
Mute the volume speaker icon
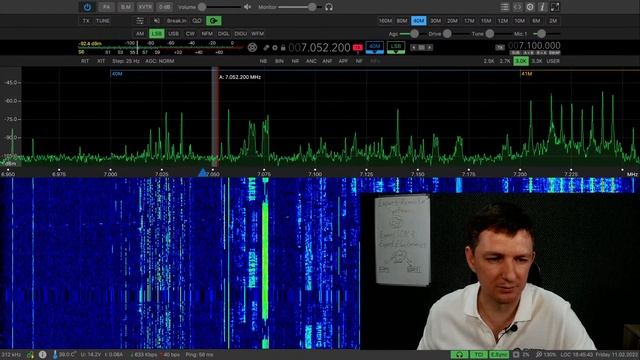pos(247,7)
